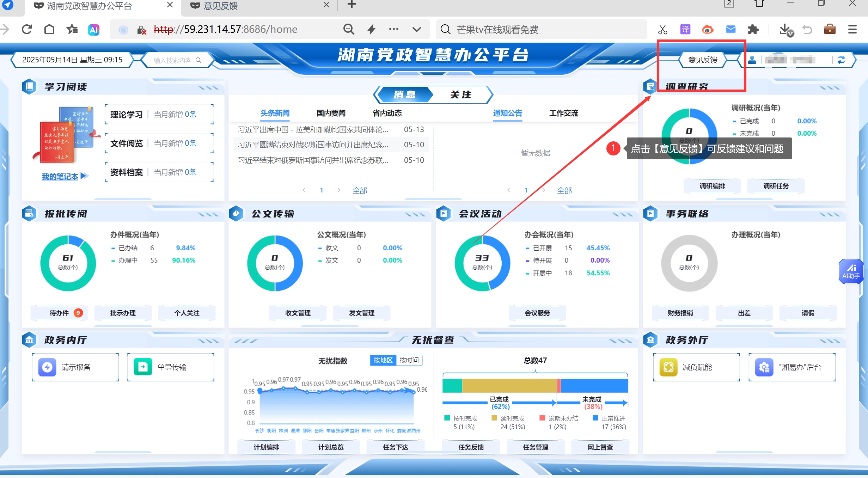The width and height of the screenshot is (868, 478).
Task: Select the 按地区 chart toggle
Action: point(383,360)
